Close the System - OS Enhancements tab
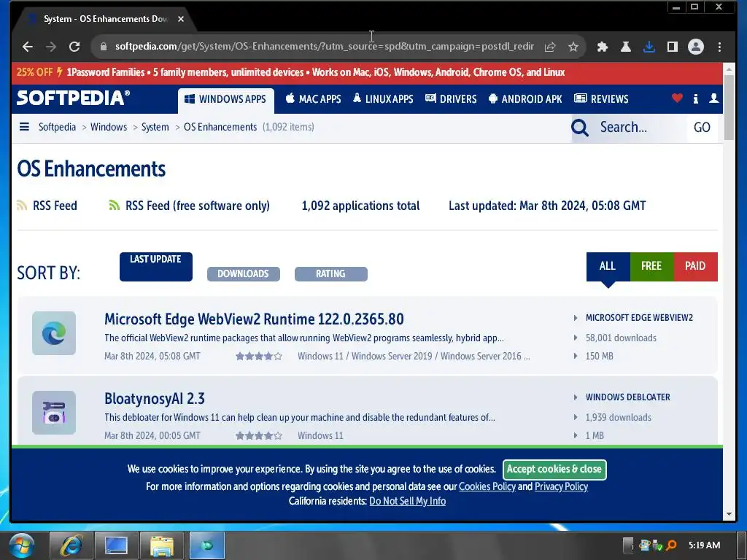Image resolution: width=747 pixels, height=560 pixels. (x=181, y=19)
